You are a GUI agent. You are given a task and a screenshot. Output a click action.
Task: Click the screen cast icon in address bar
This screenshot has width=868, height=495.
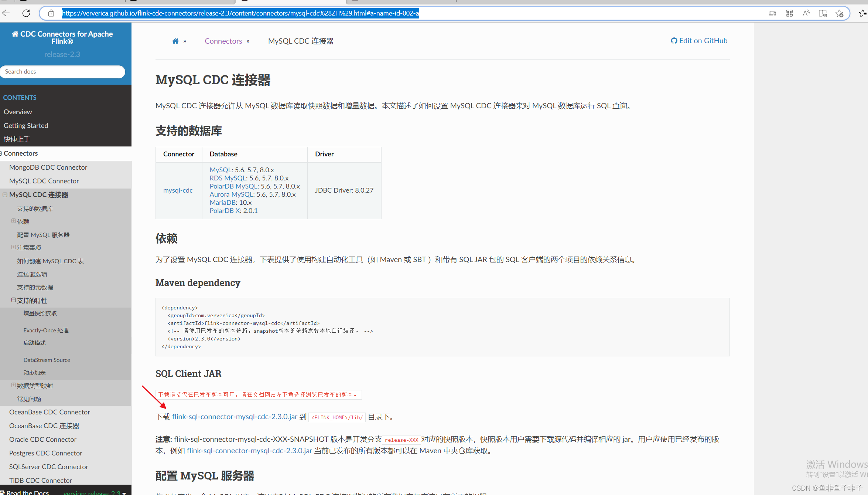[772, 13]
